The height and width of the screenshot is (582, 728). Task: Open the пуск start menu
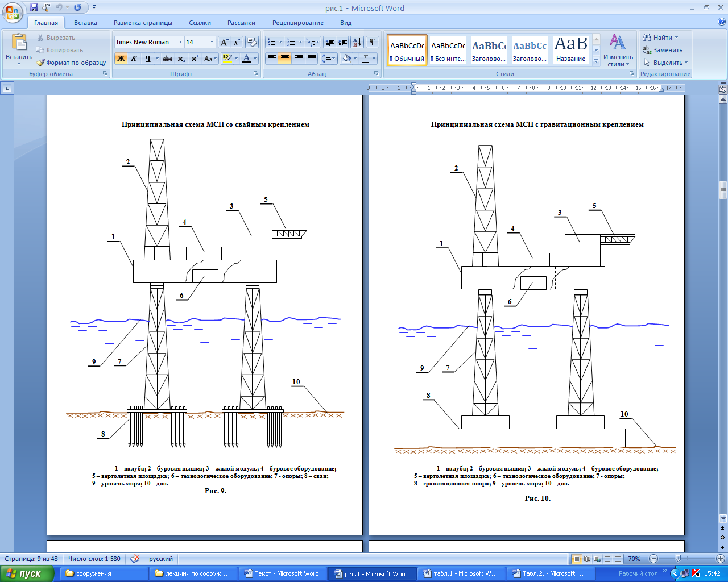pos(26,573)
